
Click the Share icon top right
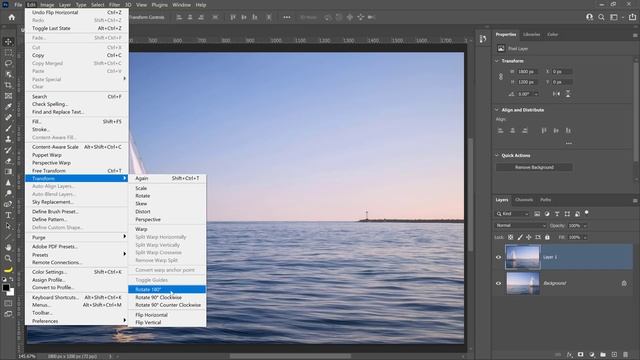(632, 17)
